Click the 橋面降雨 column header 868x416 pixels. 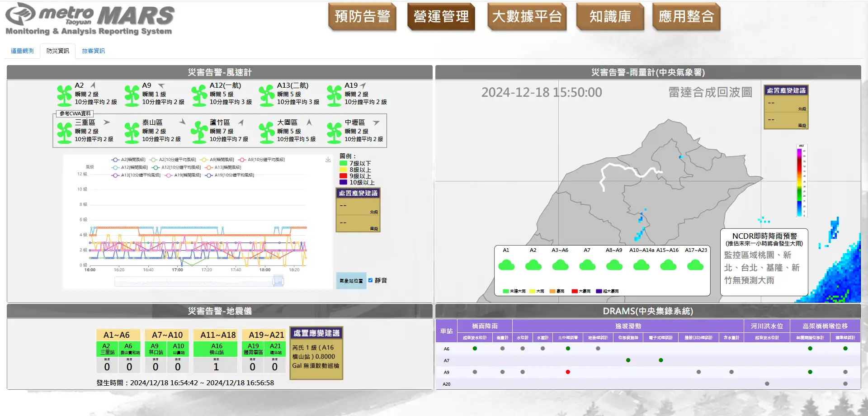click(485, 326)
